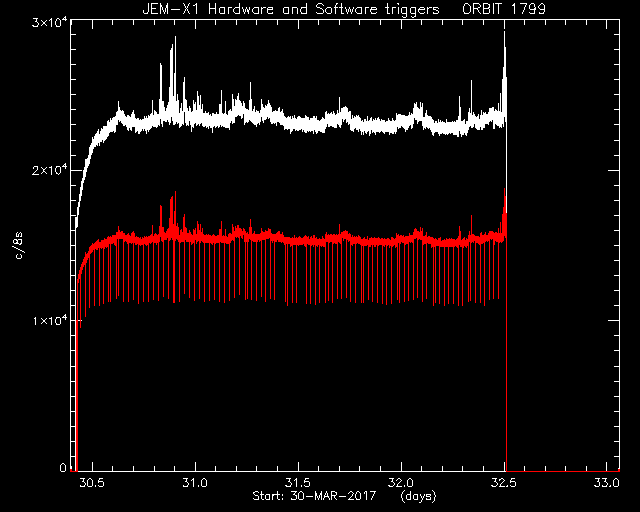Click the 1×10⁴ y-axis label
640x512 pixels.
pyautogui.click(x=49, y=320)
